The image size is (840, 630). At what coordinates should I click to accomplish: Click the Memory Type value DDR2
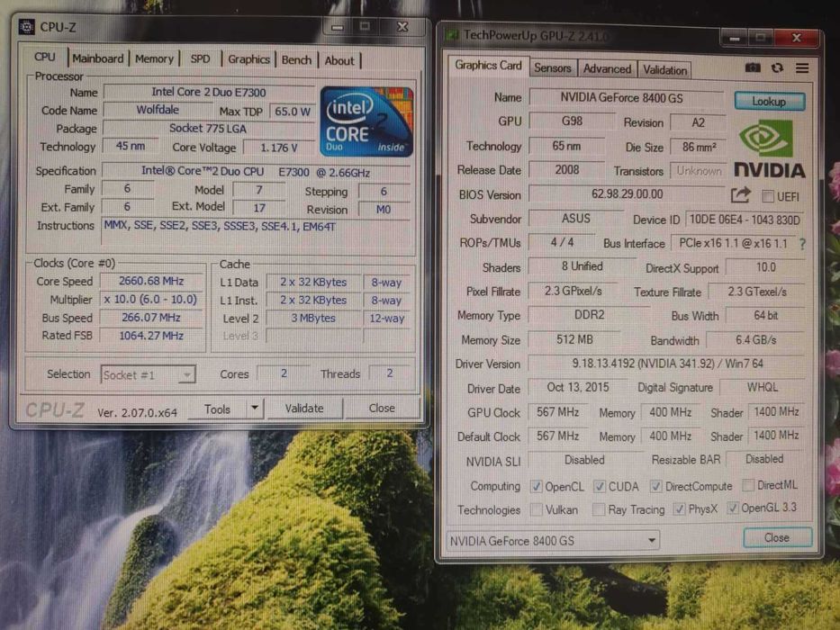point(589,314)
